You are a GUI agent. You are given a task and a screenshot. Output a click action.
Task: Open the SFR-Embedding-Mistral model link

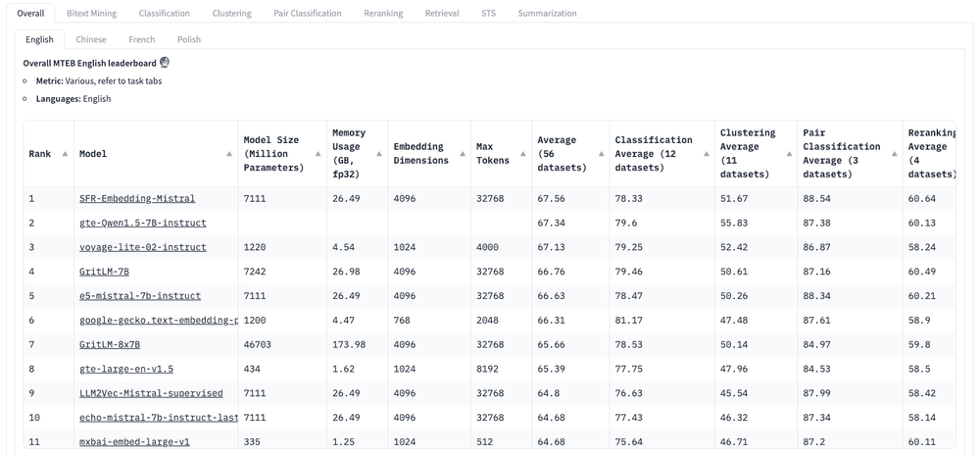[137, 198]
